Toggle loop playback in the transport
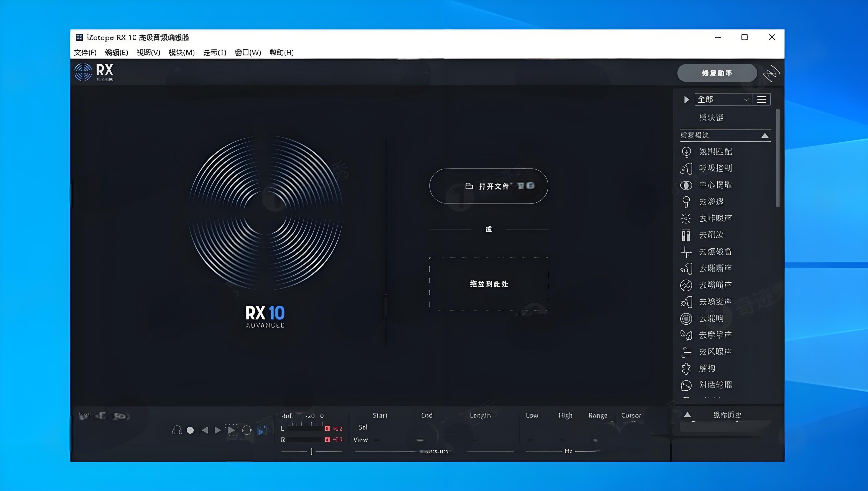This screenshot has height=491, width=868. (x=247, y=430)
